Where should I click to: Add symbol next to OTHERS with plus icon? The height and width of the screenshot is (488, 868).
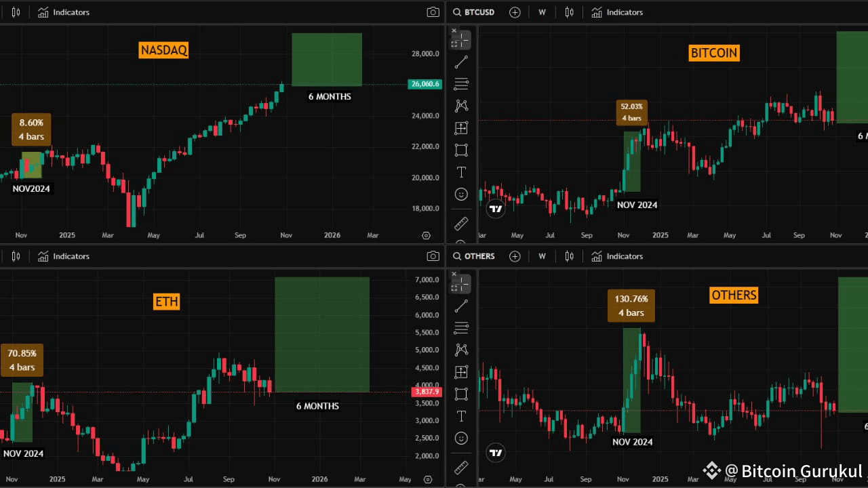pyautogui.click(x=515, y=256)
